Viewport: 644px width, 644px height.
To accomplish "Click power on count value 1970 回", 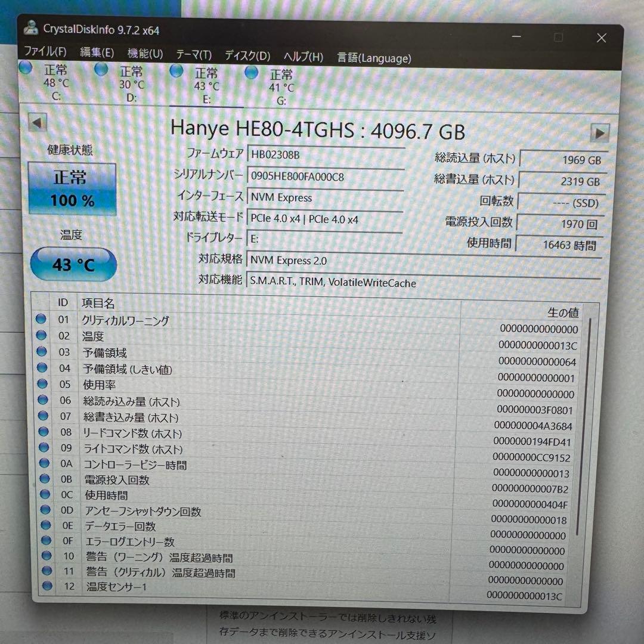I will [x=560, y=224].
